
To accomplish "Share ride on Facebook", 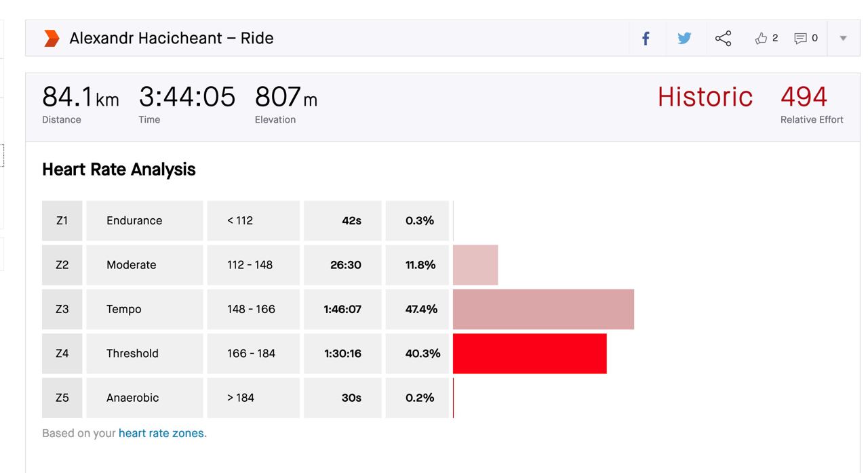I will click(x=646, y=39).
